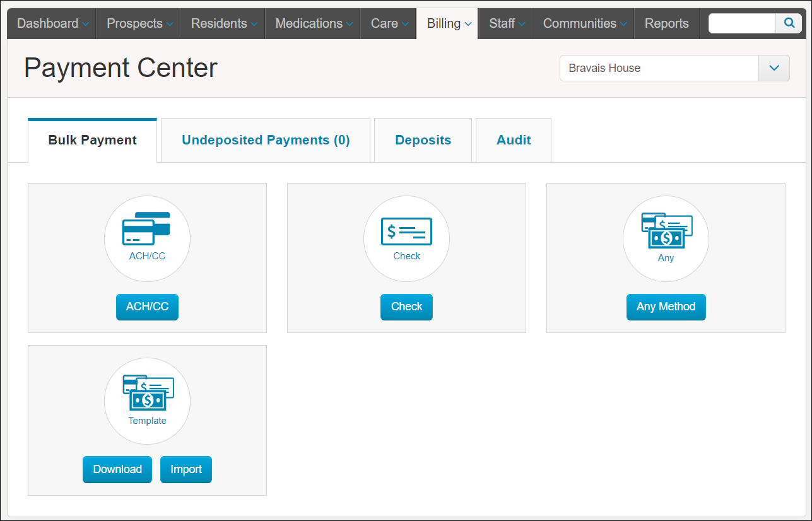This screenshot has height=521, width=812.
Task: Open the Deposits tab
Action: click(423, 139)
